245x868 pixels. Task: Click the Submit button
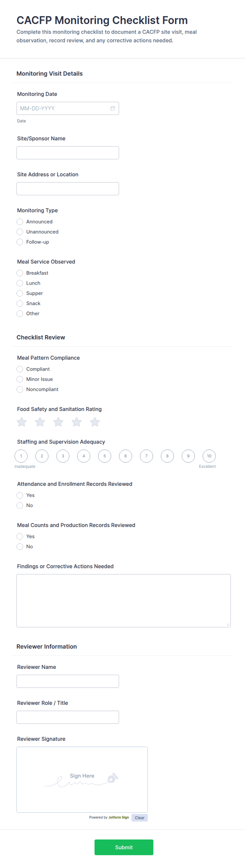point(124,847)
